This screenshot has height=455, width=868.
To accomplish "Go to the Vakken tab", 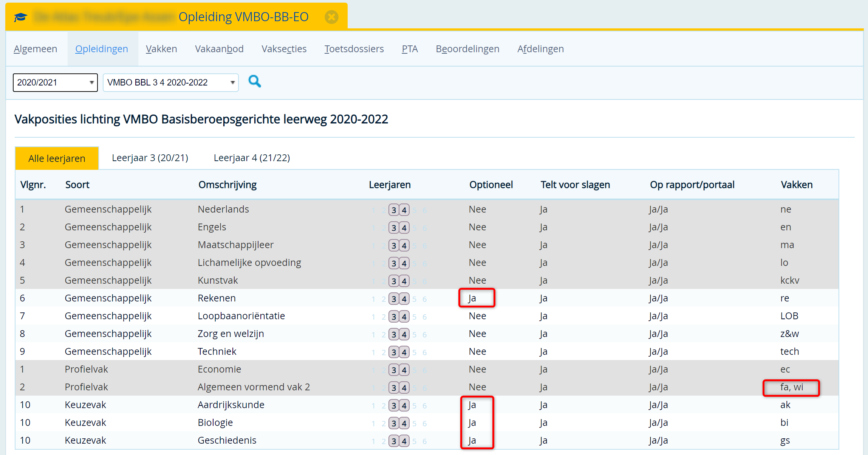I will point(161,49).
